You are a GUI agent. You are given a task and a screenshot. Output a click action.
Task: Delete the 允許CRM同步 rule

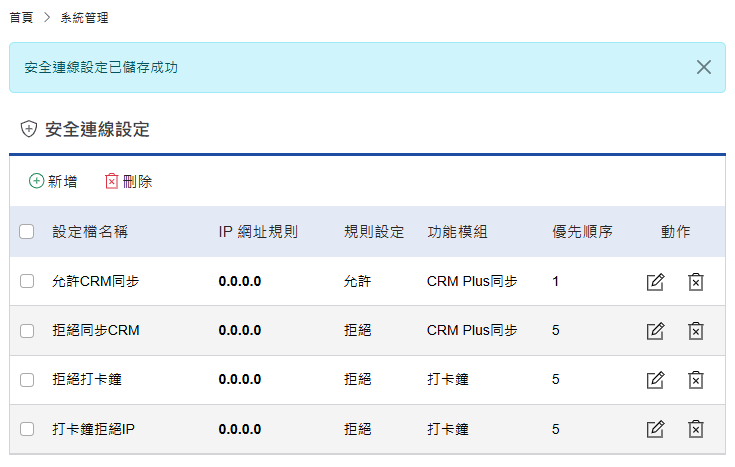coord(696,282)
